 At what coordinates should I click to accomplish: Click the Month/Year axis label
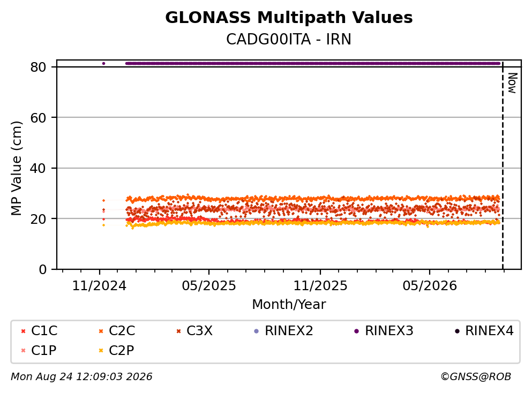point(289,305)
